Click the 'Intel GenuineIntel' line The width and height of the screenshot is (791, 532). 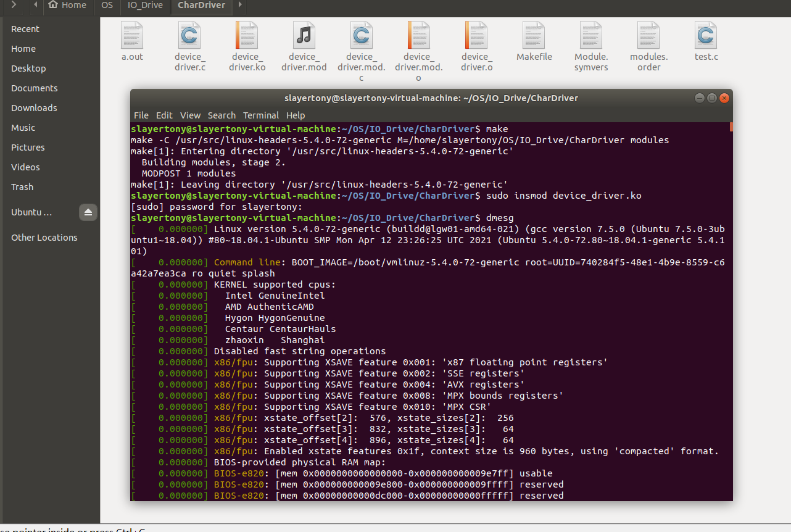tap(275, 296)
